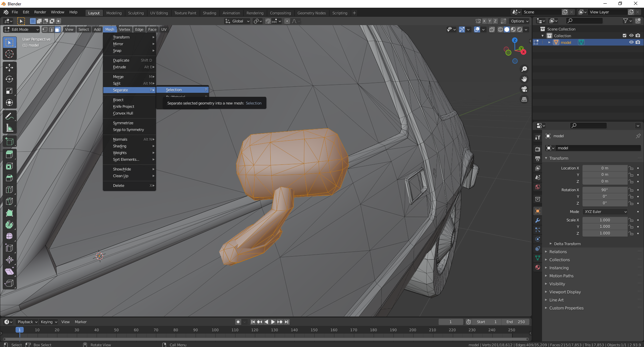
Task: Click the Options button in viewport header
Action: (x=519, y=21)
